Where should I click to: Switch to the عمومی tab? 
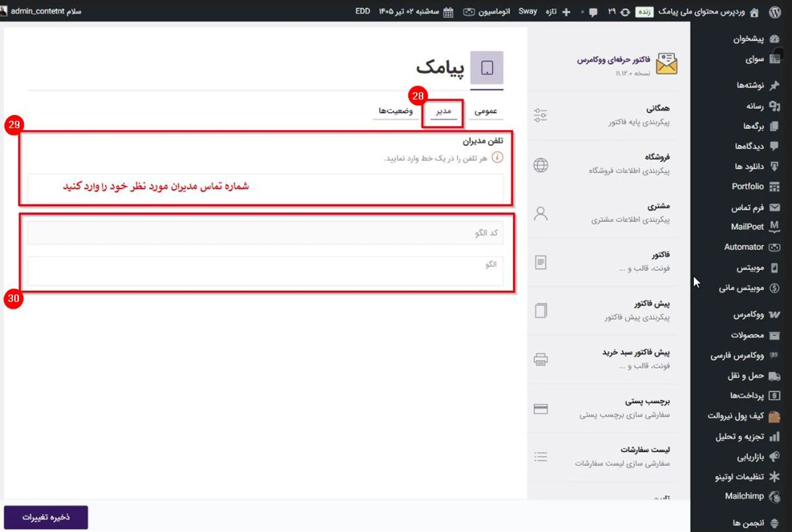[486, 111]
